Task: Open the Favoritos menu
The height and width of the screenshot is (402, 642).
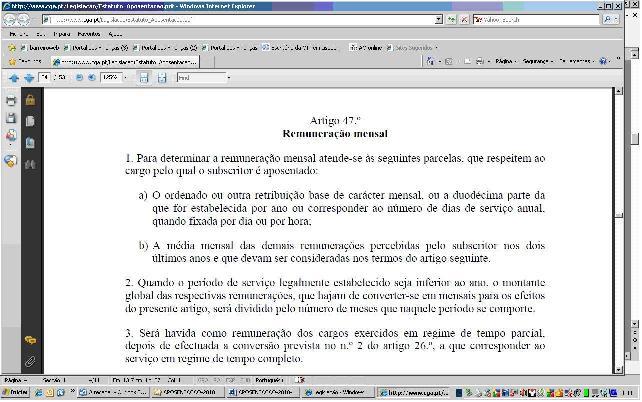Action: pyautogui.click(x=88, y=34)
